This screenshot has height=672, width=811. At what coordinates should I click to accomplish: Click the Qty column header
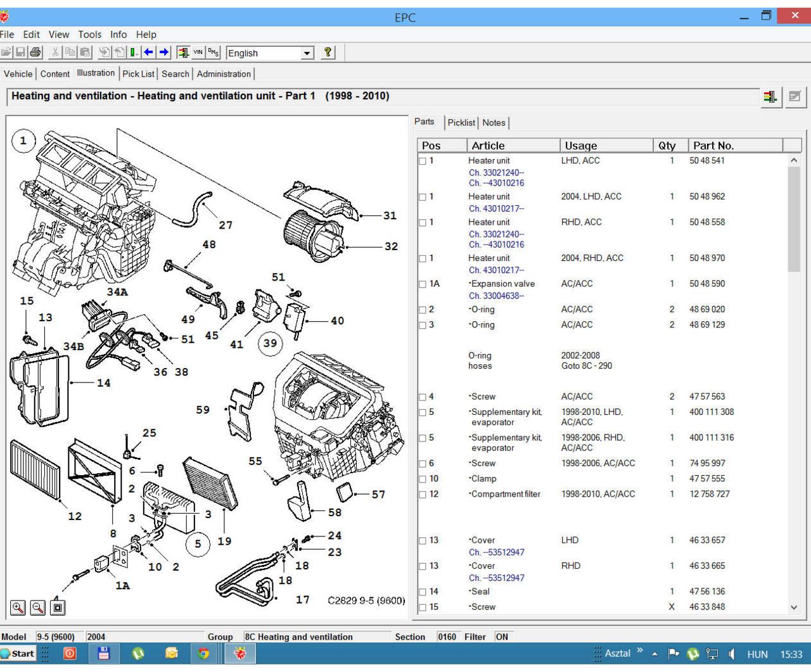click(670, 146)
